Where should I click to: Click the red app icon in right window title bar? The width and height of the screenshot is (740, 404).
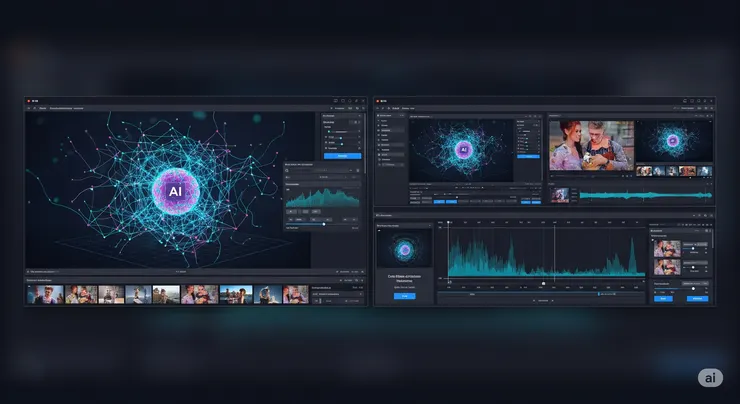click(x=378, y=101)
